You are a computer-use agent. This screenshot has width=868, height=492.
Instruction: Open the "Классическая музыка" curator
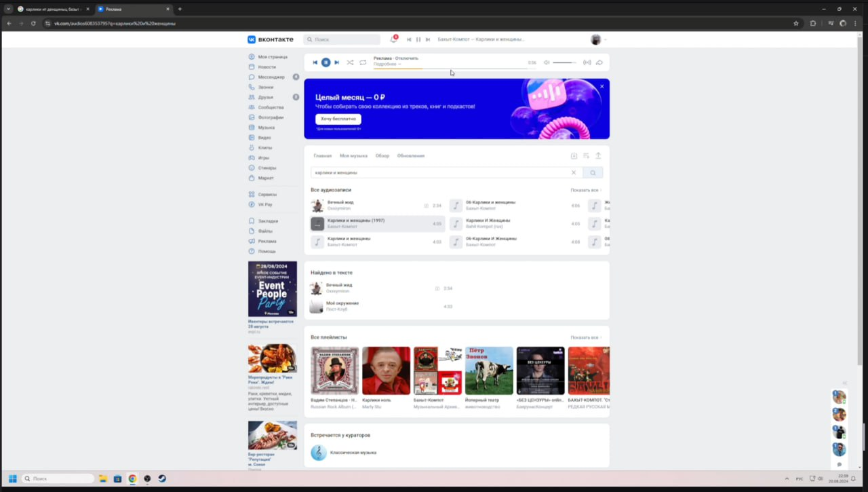pos(344,453)
